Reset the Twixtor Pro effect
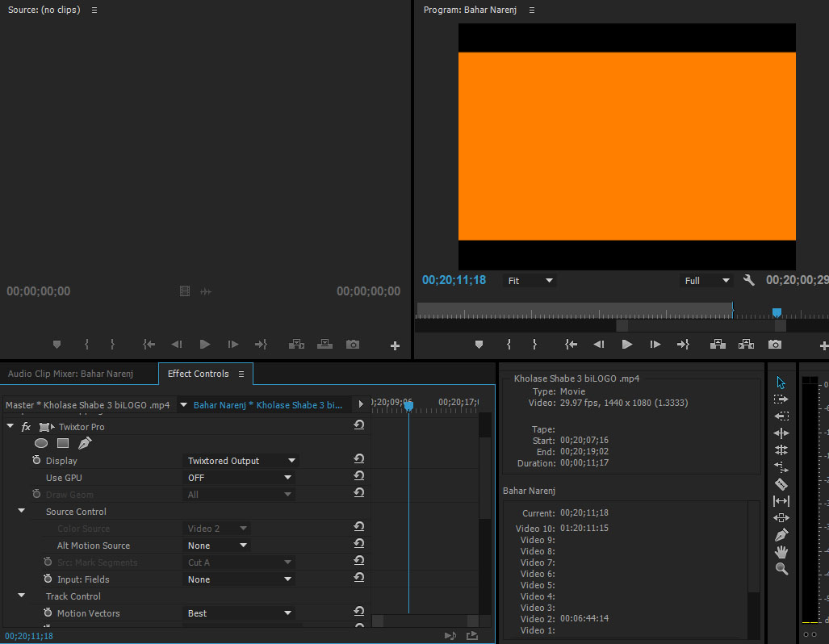 pos(359,424)
